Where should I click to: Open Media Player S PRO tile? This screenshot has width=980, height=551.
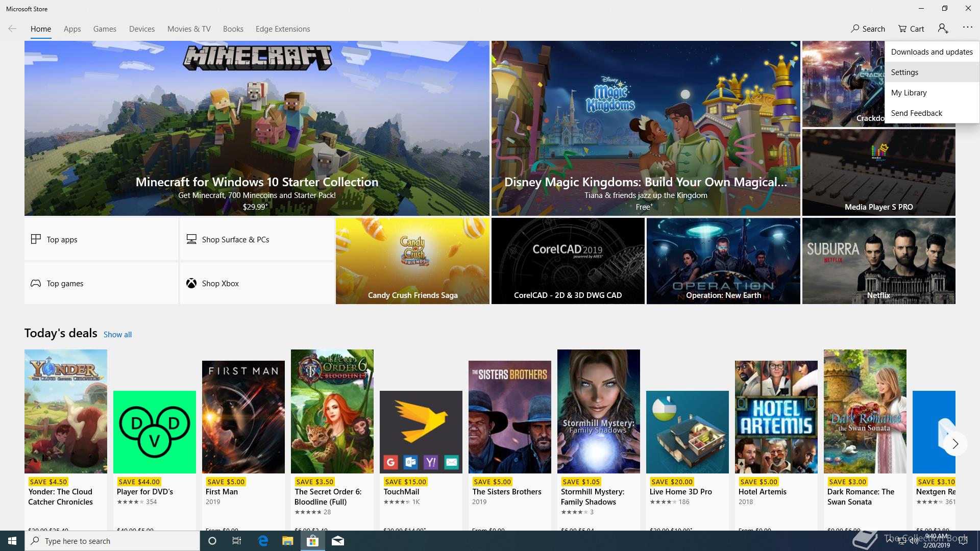(x=878, y=172)
